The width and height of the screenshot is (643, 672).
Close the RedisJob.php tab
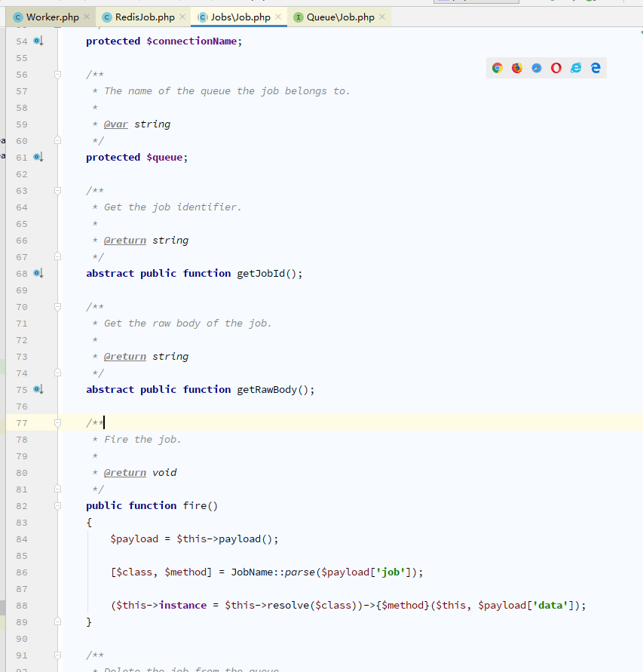coord(182,17)
